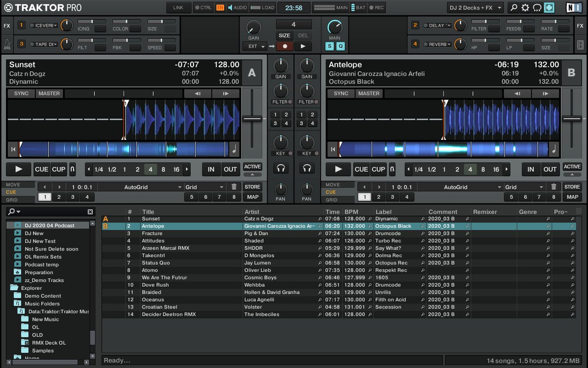
Task: Click Deck A tempo bend down arrow
Action: click(197, 93)
